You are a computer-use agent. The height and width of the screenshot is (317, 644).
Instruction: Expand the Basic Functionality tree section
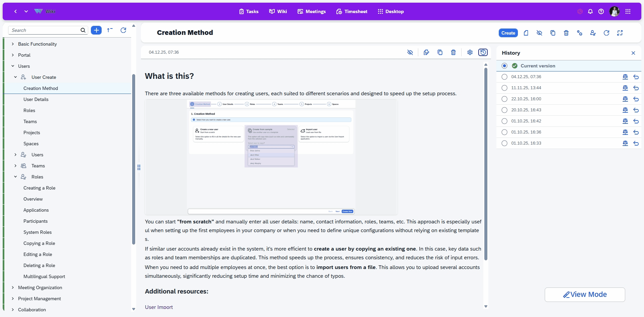tap(13, 44)
